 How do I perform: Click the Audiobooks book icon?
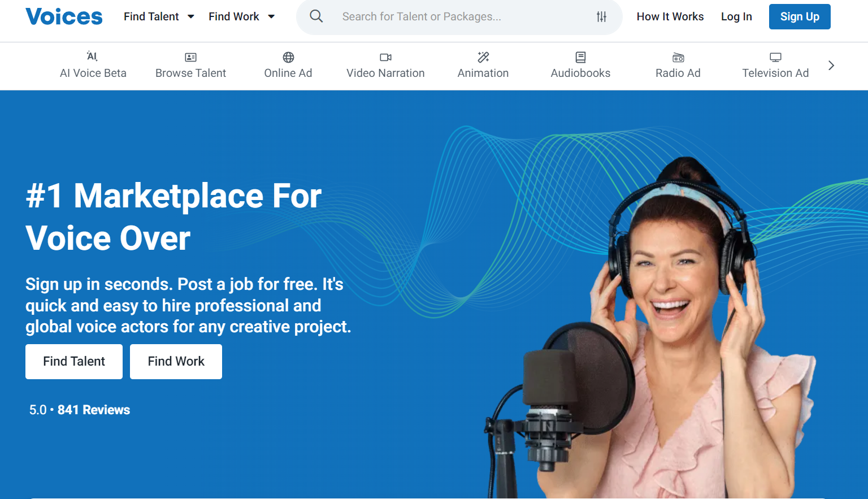(580, 57)
